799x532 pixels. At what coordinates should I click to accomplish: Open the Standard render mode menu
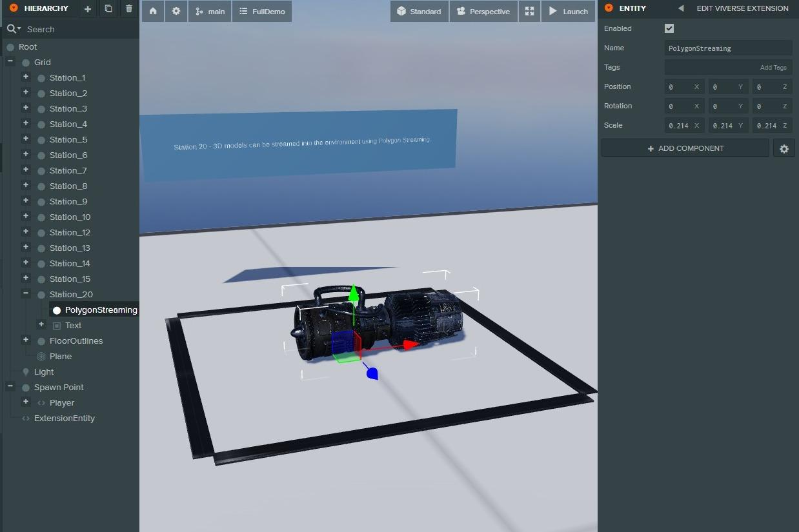pos(419,12)
